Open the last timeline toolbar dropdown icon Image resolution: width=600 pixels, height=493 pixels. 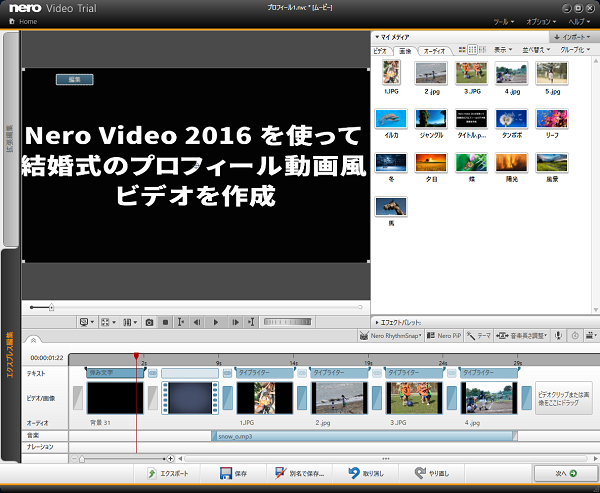[x=591, y=336]
